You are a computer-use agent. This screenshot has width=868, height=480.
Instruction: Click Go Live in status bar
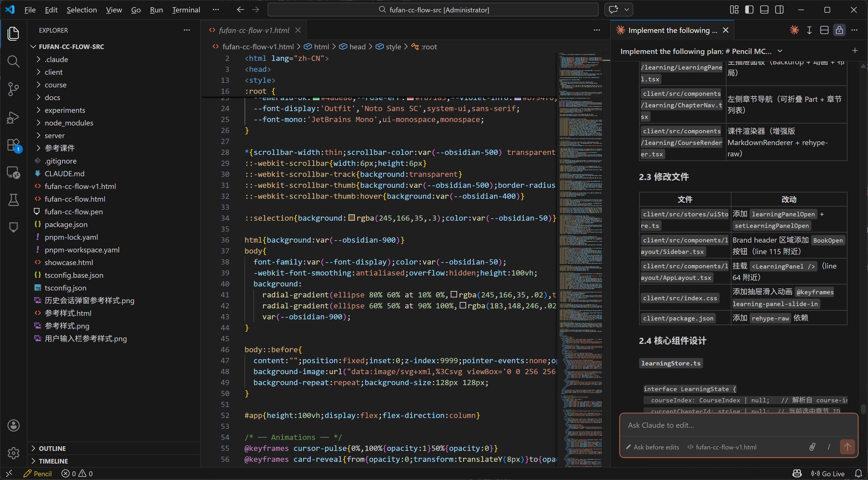click(x=828, y=474)
